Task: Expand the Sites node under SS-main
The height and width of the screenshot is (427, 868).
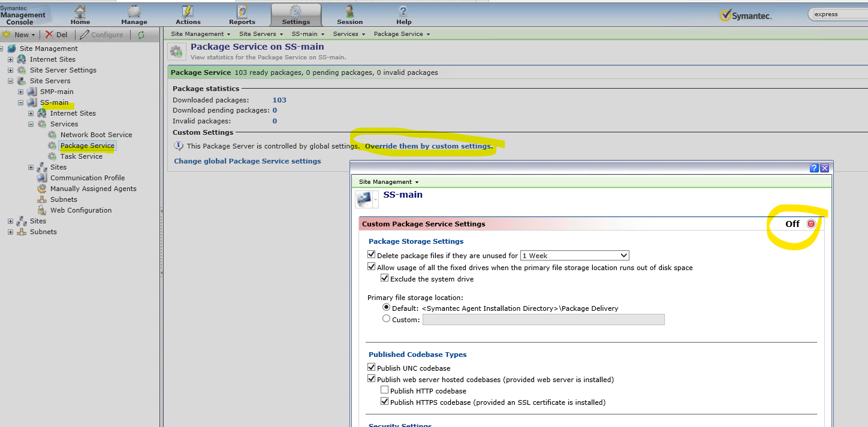Action: [31, 167]
